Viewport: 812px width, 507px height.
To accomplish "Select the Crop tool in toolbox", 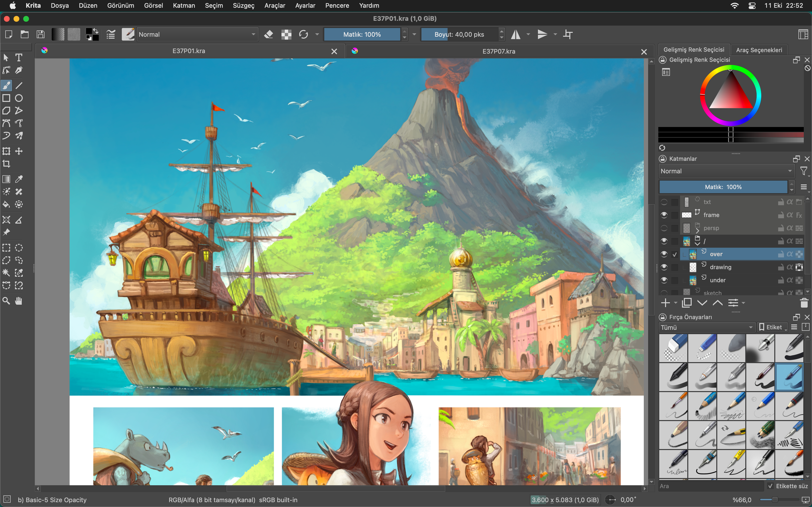I will (x=6, y=164).
